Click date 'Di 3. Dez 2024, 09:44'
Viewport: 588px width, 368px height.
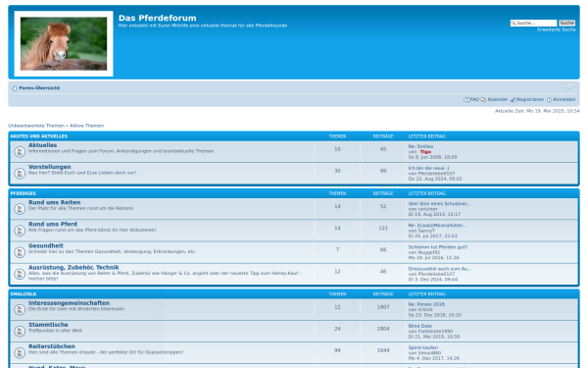coord(433,280)
